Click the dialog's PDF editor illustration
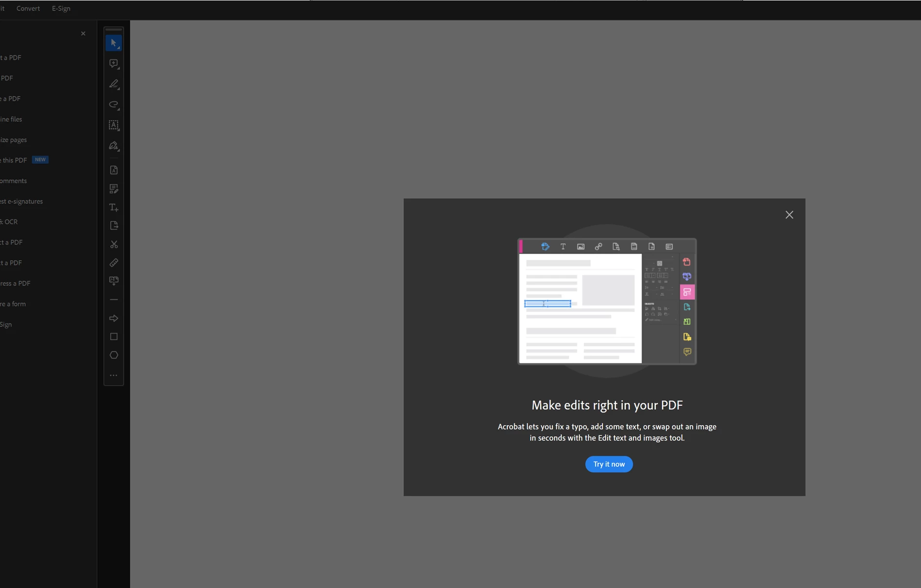 pos(607,301)
